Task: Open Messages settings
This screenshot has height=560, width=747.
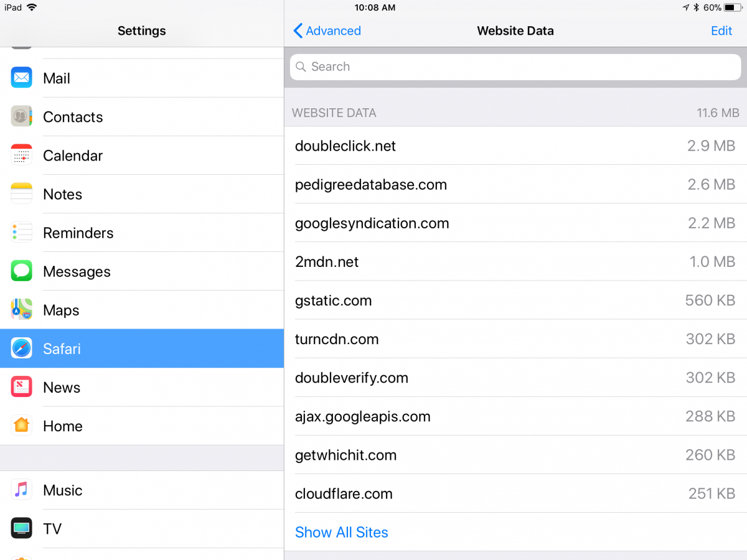Action: click(x=142, y=271)
